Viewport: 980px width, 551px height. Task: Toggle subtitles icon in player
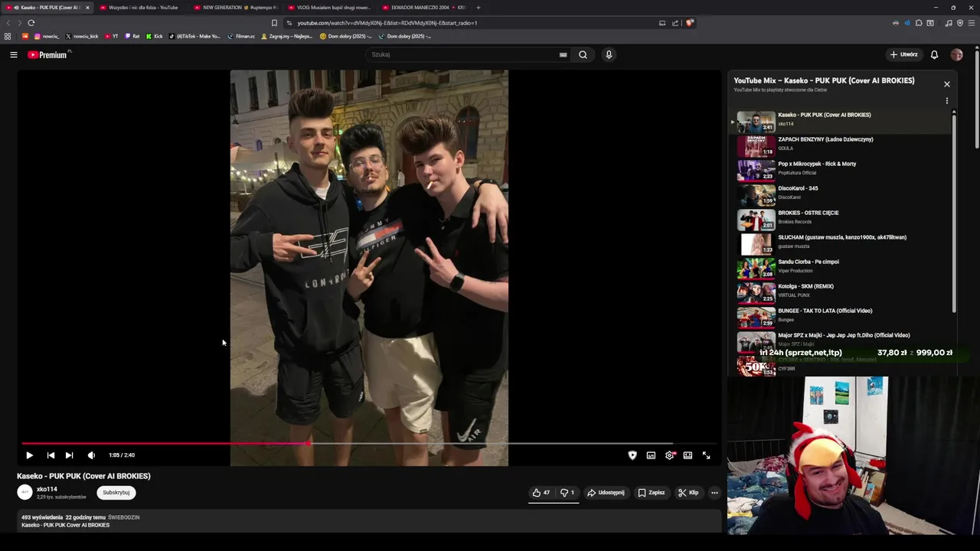[x=651, y=455]
